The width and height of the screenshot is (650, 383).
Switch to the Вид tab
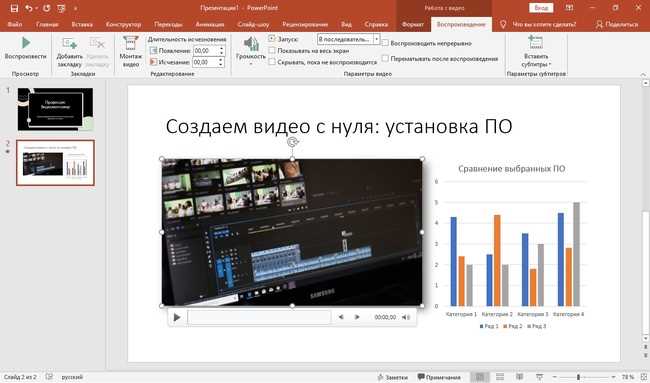click(346, 24)
